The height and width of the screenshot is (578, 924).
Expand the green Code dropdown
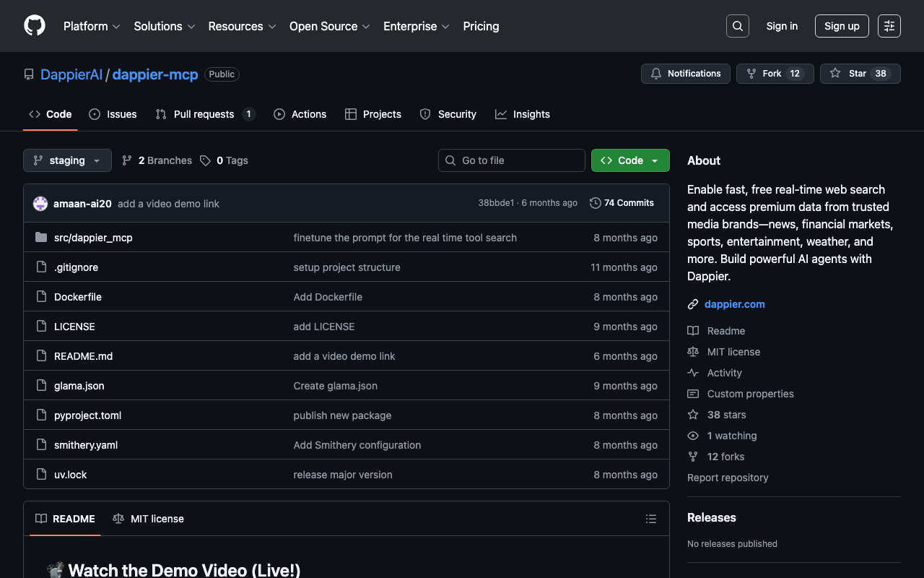tap(629, 160)
